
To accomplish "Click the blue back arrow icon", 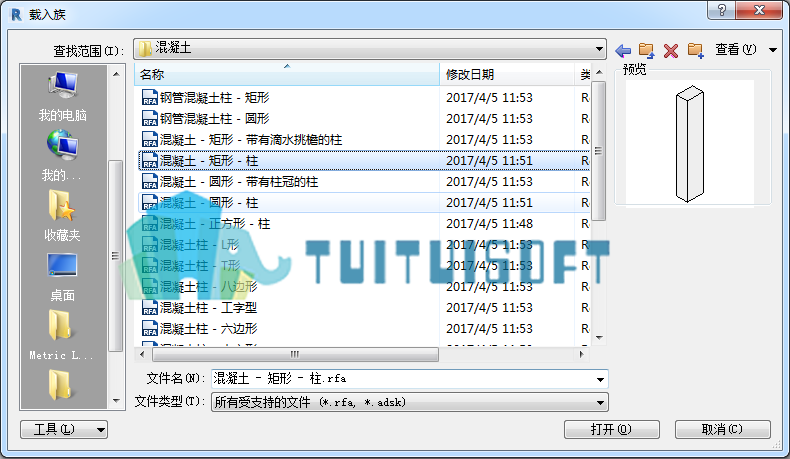I will click(623, 51).
